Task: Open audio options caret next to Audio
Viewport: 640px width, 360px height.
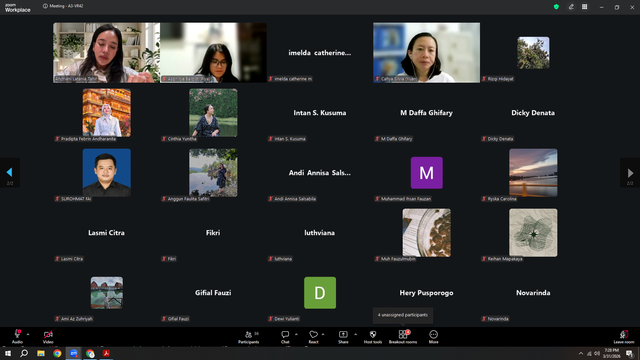Action: (x=28, y=334)
